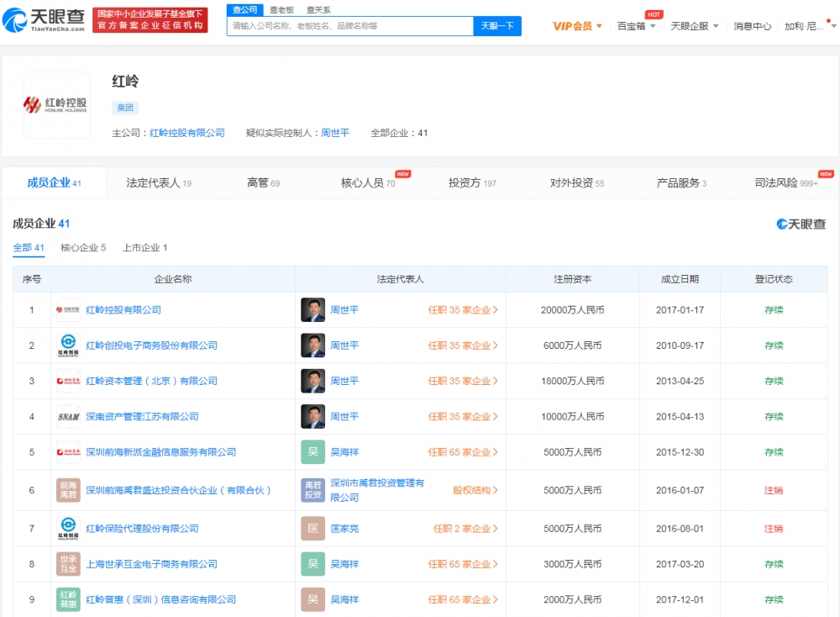Open 深圳前海禹君盛达投资合伙企业 link

coord(178,490)
